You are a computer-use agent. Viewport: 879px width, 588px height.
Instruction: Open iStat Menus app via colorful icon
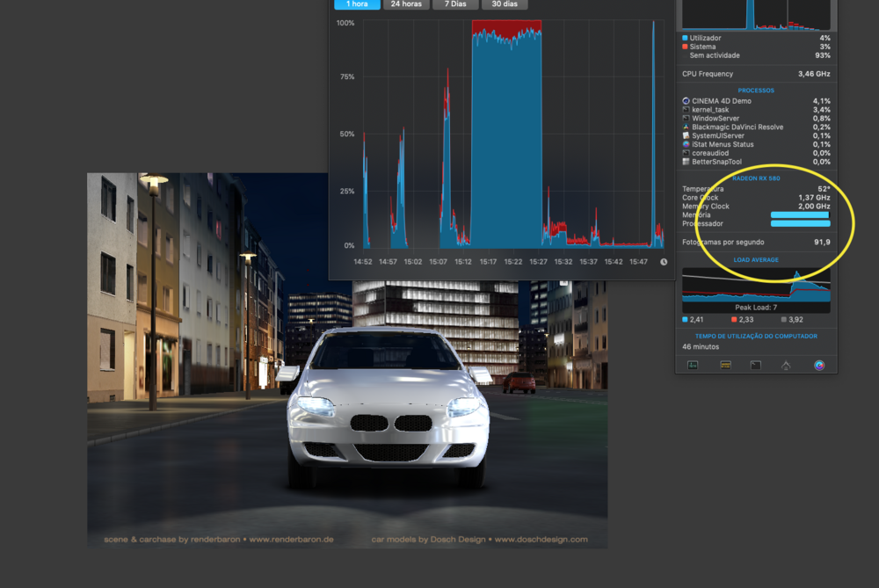pyautogui.click(x=819, y=365)
